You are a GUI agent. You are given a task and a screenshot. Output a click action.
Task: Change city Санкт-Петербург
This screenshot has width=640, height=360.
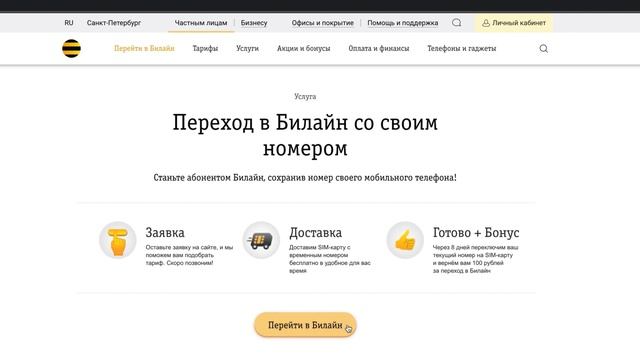tap(114, 23)
